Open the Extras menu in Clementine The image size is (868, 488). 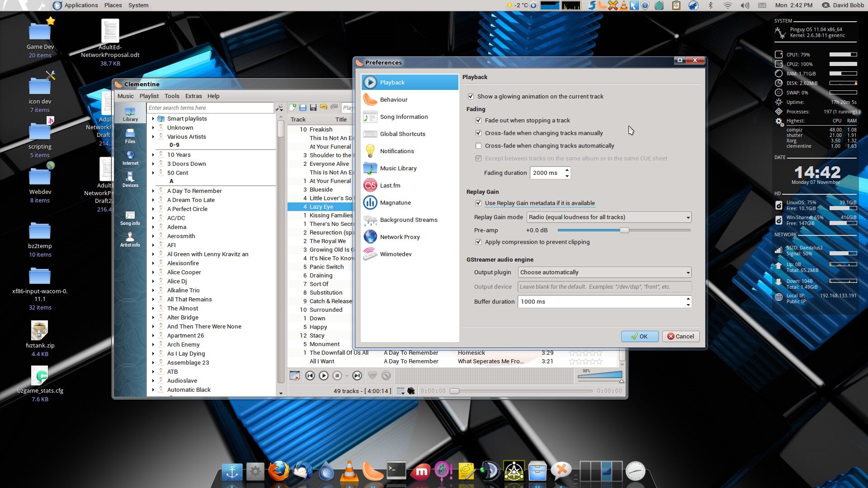pos(193,96)
